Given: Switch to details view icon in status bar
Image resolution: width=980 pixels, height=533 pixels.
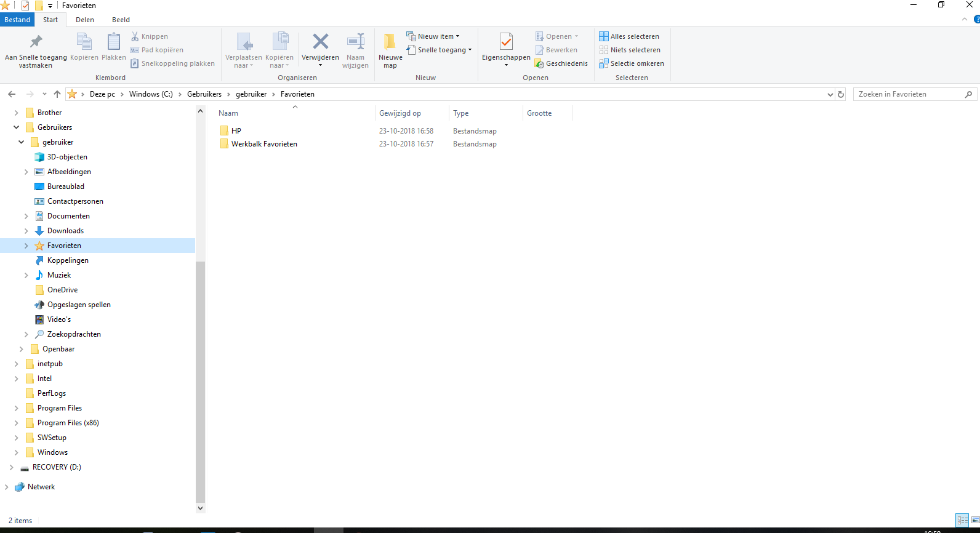Looking at the screenshot, I should tap(962, 521).
